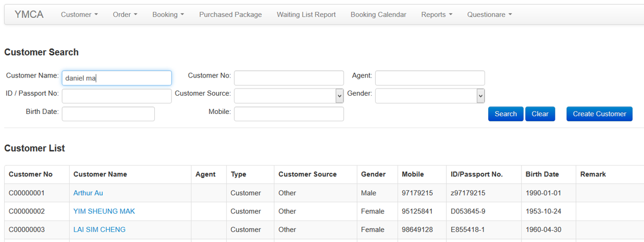
Task: Clear the search form
Action: (540, 114)
